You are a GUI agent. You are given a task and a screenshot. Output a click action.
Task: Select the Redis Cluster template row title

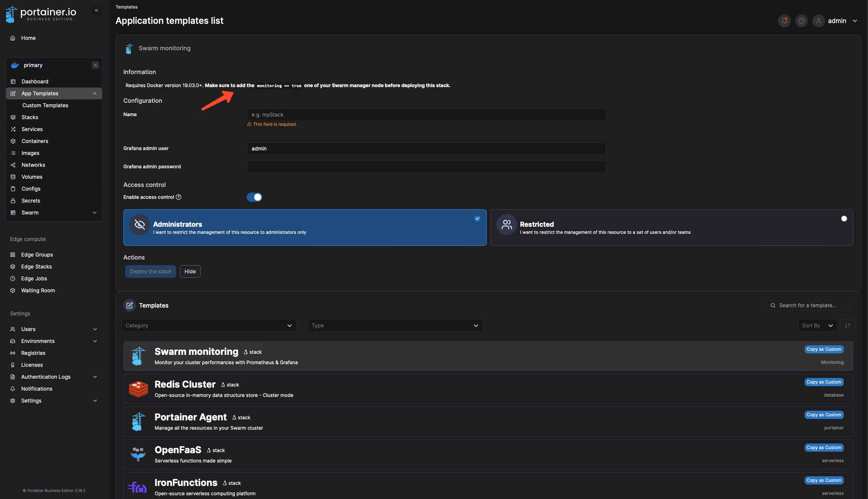click(x=185, y=384)
